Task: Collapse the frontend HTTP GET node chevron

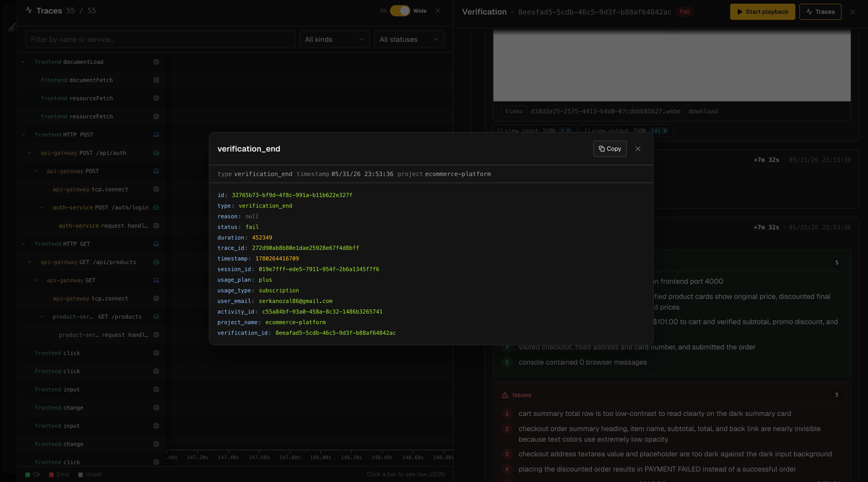Action: tap(23, 244)
